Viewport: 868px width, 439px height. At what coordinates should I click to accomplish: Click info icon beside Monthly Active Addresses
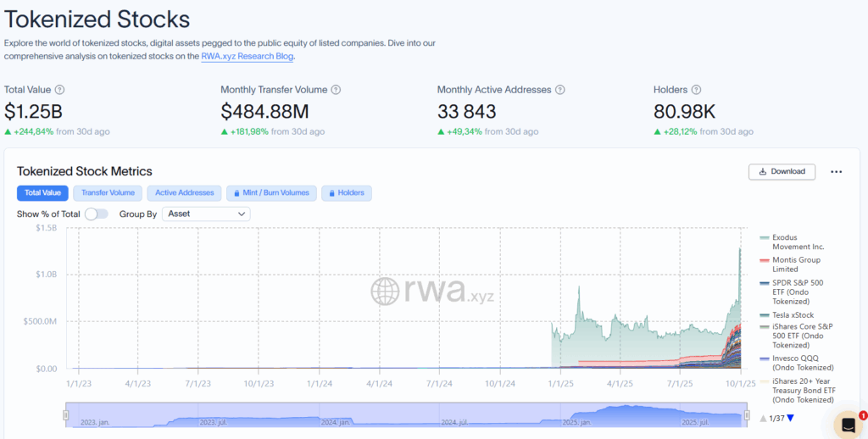(x=559, y=90)
